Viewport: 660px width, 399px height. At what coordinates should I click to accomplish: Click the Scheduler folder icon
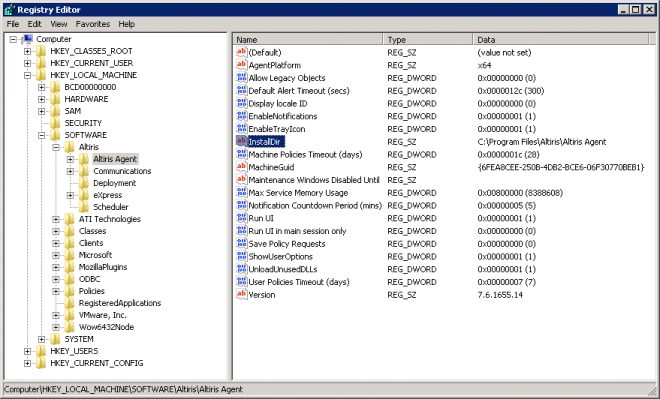click(84, 207)
